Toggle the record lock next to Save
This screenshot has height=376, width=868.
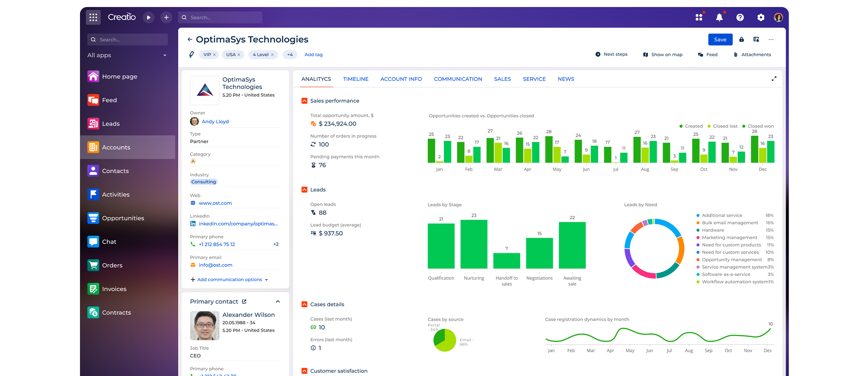tap(741, 39)
